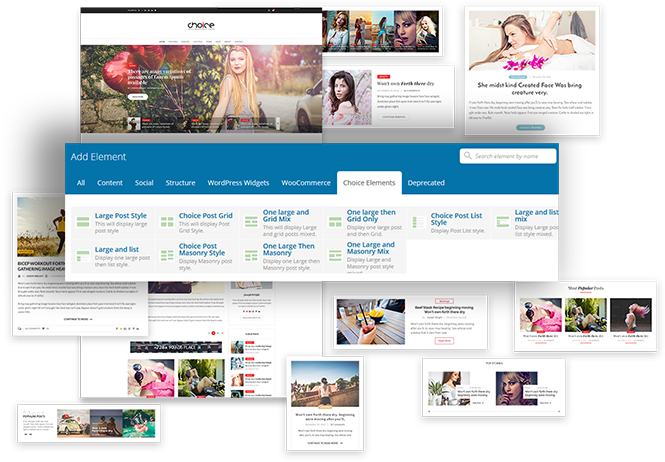The height and width of the screenshot is (462, 665).
Task: Open the WordPress Widgets tab
Action: pos(238,183)
